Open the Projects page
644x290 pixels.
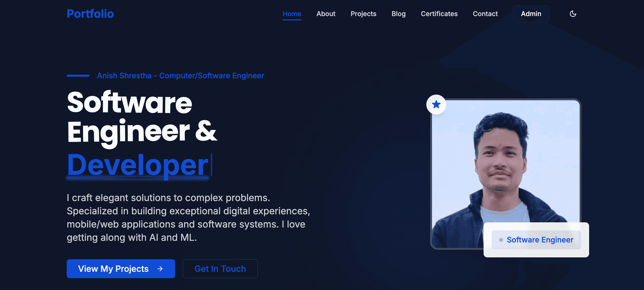point(363,14)
